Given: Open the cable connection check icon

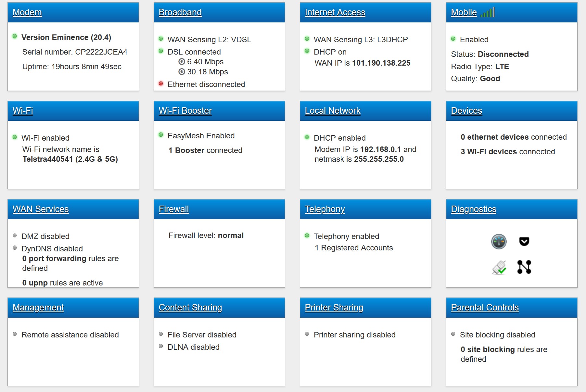Looking at the screenshot, I should [x=499, y=267].
